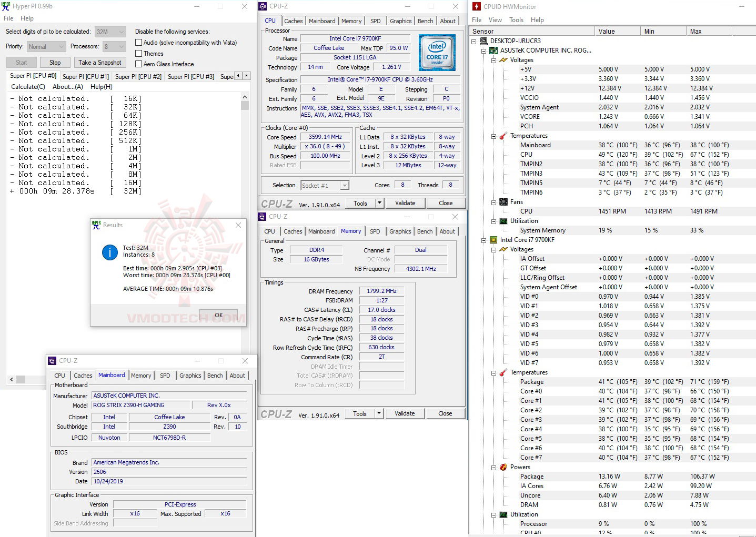Image resolution: width=756 pixels, height=537 pixels.
Task: Click the DRAM Frequency value 1799.2 MHz
Action: point(382,291)
